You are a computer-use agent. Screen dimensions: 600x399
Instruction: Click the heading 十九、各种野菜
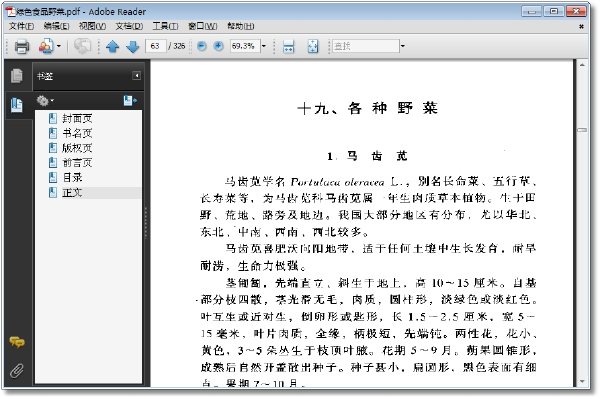tap(367, 108)
